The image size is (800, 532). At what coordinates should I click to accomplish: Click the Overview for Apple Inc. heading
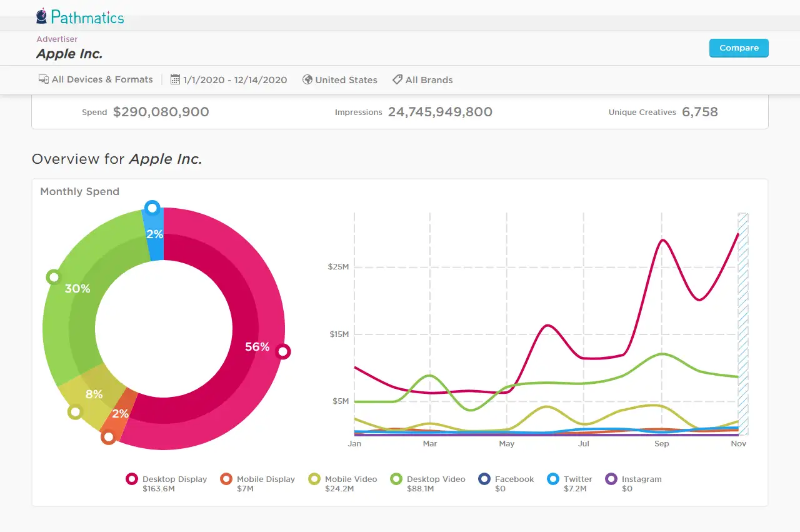point(117,159)
